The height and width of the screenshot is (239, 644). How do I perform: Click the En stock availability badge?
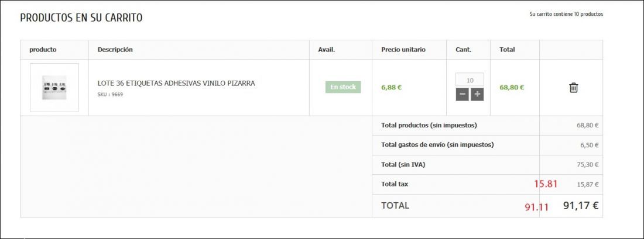[343, 87]
